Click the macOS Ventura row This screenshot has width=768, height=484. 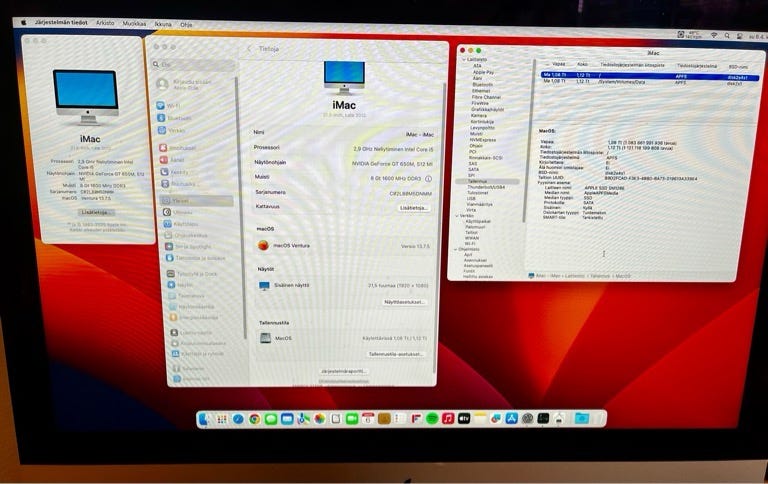coord(343,245)
